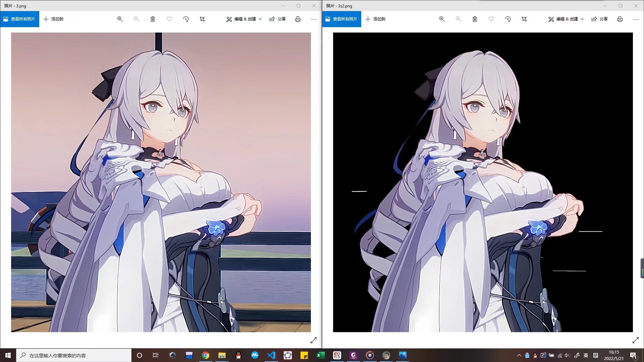Favorite 3s2.png with the heart icon
This screenshot has height=362, width=644.
pos(491,19)
